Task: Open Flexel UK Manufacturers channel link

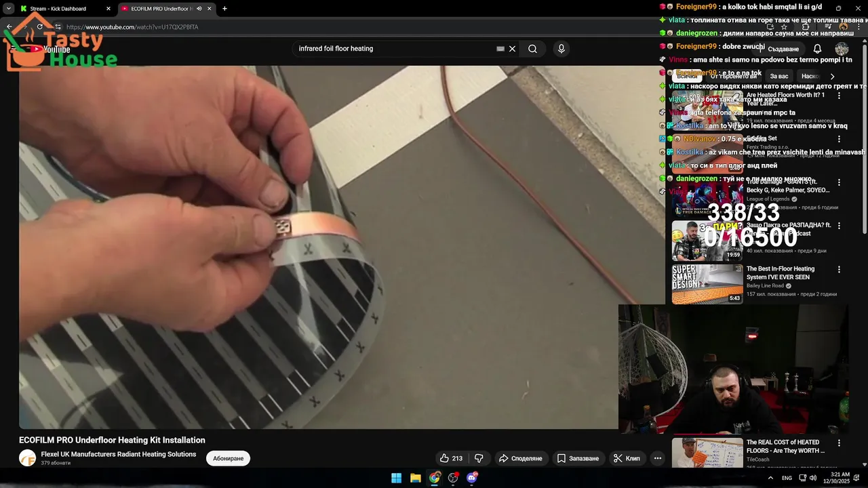Action: click(x=119, y=454)
